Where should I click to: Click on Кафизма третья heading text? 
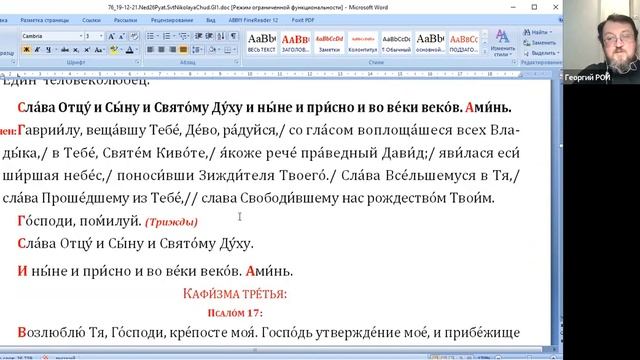pyautogui.click(x=235, y=293)
